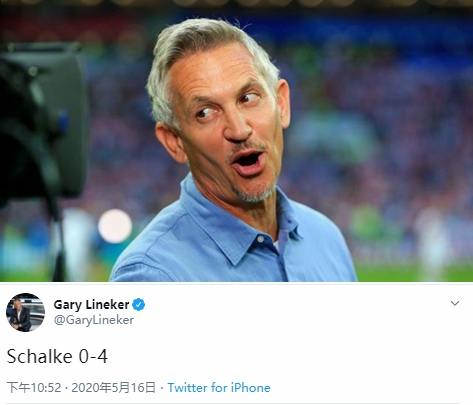Image resolution: width=473 pixels, height=405 pixels.
Task: Select the tweet text Schalke 0-4
Action: point(57,356)
